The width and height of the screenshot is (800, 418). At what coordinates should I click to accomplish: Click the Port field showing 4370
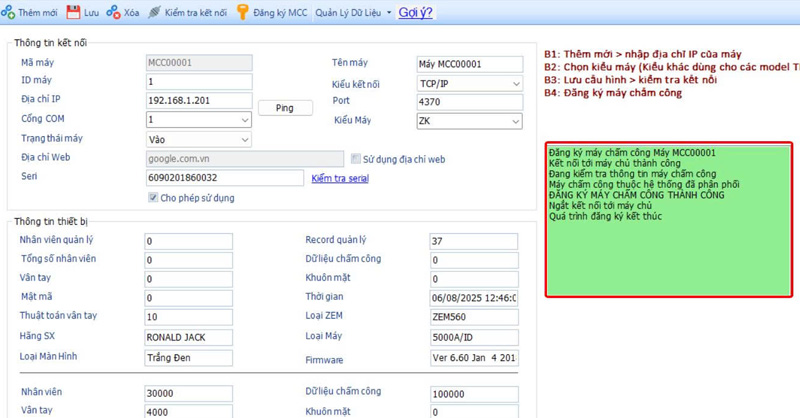click(x=469, y=102)
